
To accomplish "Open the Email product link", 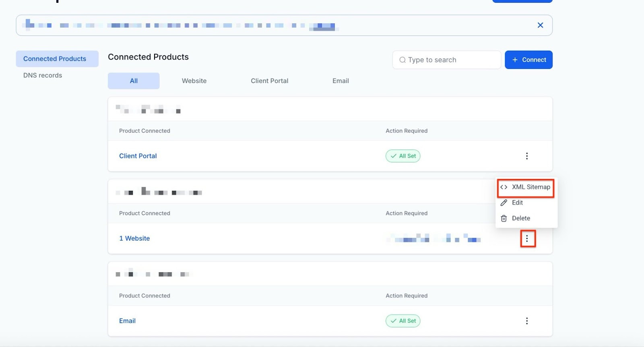I will (127, 321).
